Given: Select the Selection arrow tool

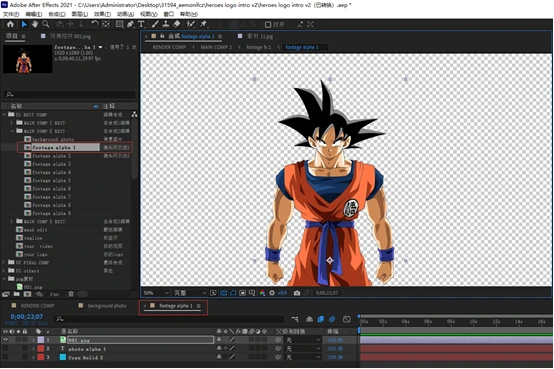Looking at the screenshot, I should [24, 24].
